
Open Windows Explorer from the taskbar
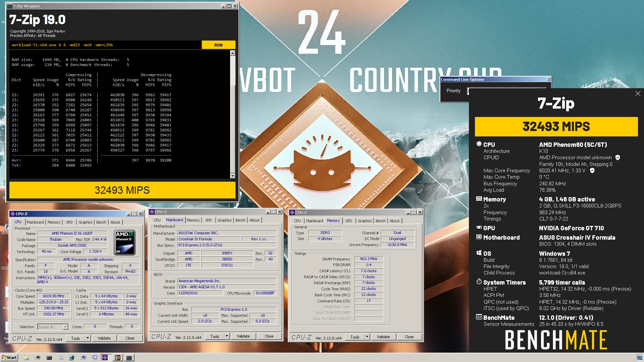pos(26,358)
